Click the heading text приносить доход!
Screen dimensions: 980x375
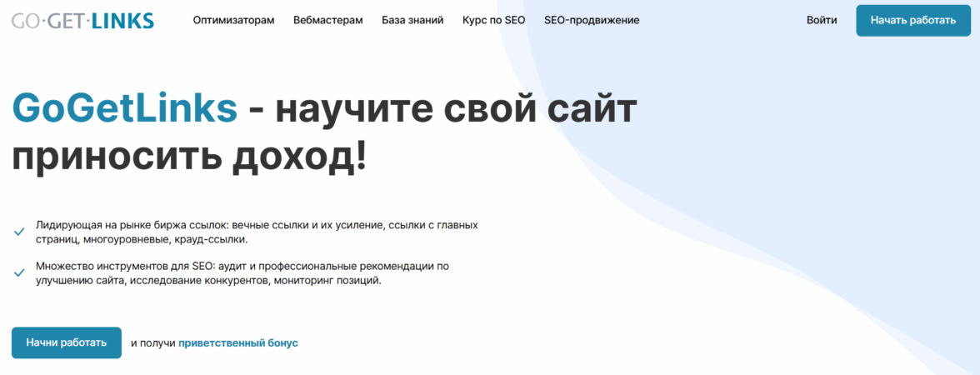189,157
